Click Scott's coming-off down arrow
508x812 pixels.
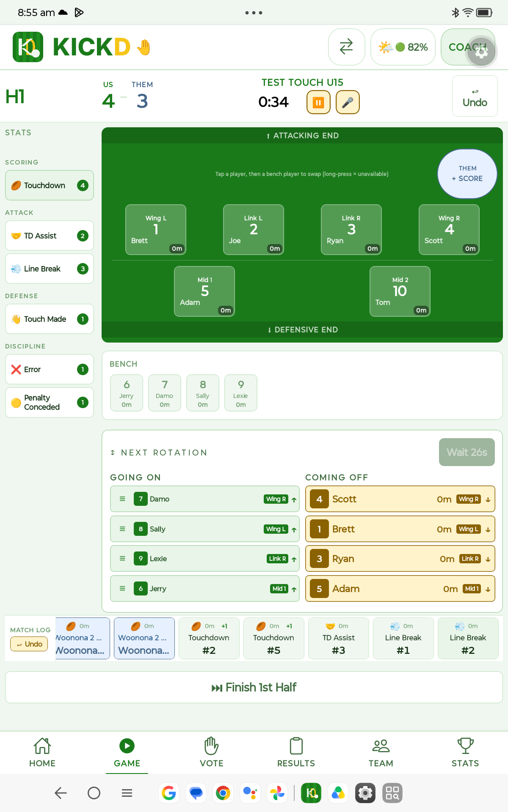(488, 499)
